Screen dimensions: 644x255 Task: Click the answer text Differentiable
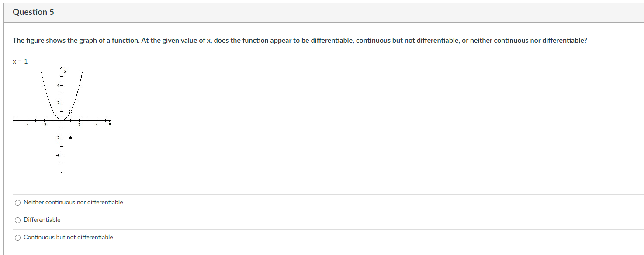pos(42,220)
